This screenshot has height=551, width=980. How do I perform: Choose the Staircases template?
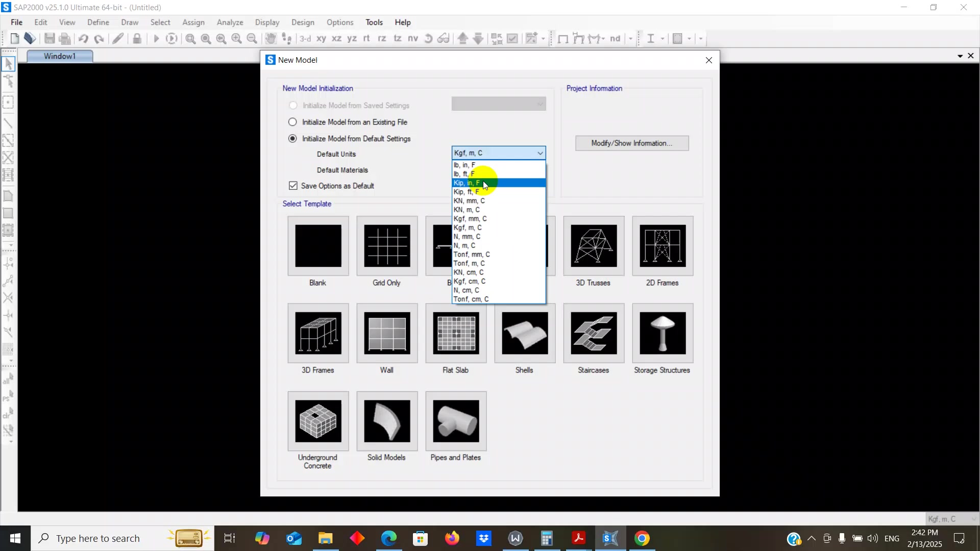[594, 333]
